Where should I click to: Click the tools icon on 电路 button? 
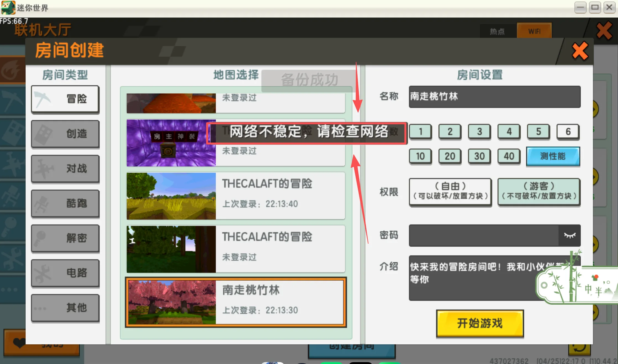42,273
